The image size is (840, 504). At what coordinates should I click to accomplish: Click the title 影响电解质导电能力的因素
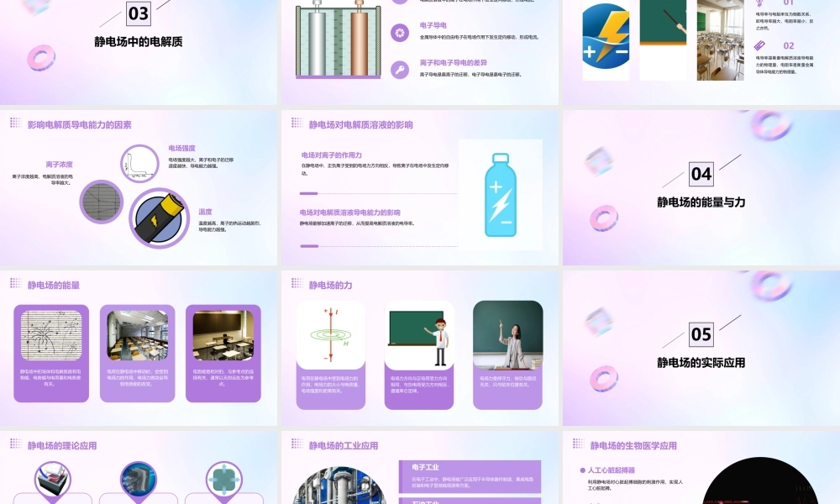click(x=79, y=125)
